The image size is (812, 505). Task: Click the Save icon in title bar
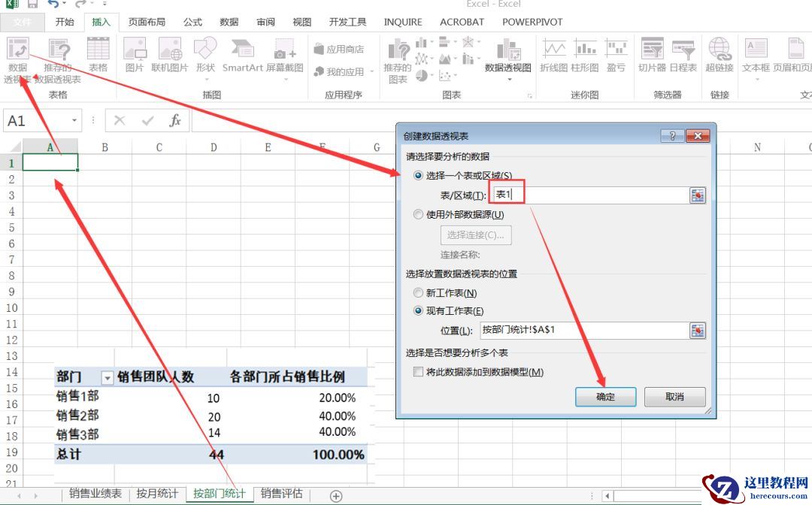[x=32, y=5]
